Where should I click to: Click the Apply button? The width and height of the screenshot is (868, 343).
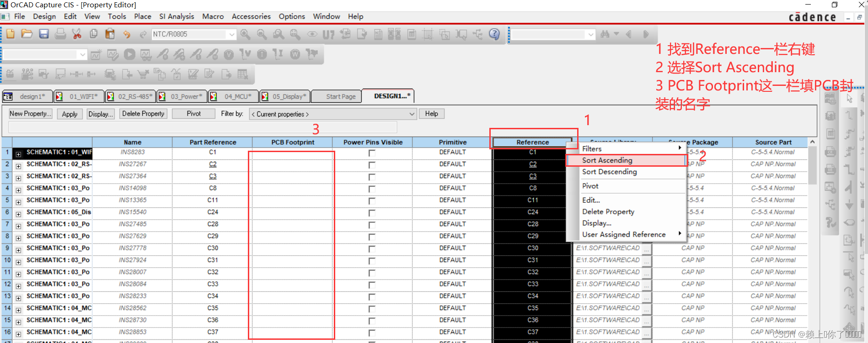[x=70, y=114]
